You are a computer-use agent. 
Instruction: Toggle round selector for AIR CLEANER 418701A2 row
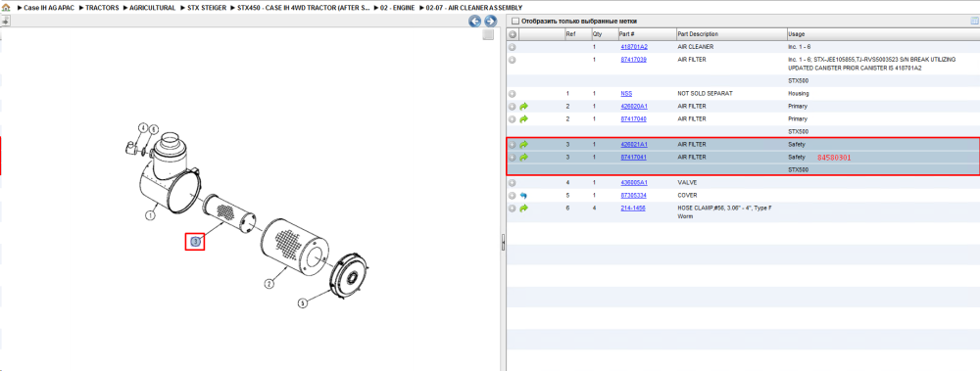click(512, 47)
